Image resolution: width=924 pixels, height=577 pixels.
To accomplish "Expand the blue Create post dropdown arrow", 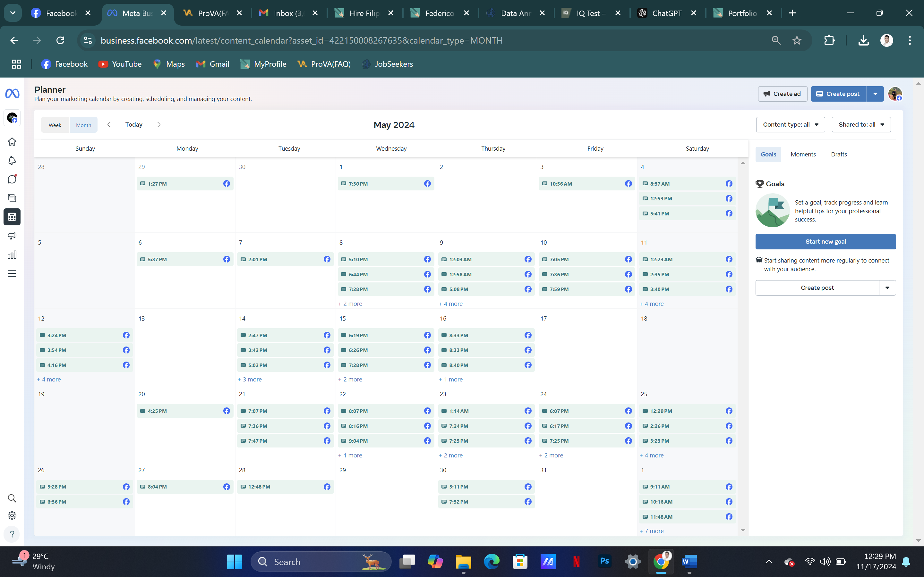I will [x=875, y=94].
